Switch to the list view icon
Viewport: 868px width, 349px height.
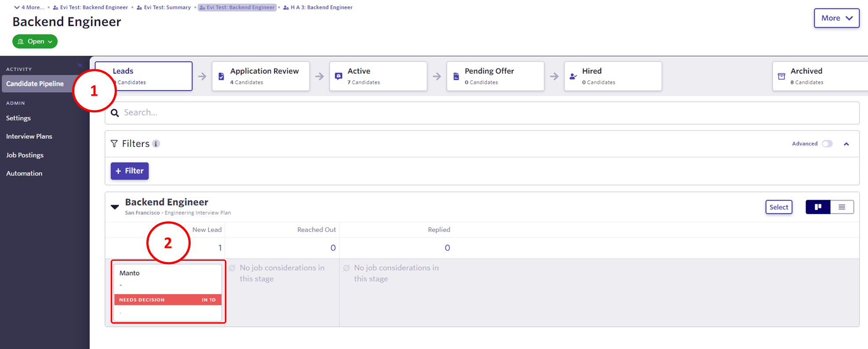point(842,207)
